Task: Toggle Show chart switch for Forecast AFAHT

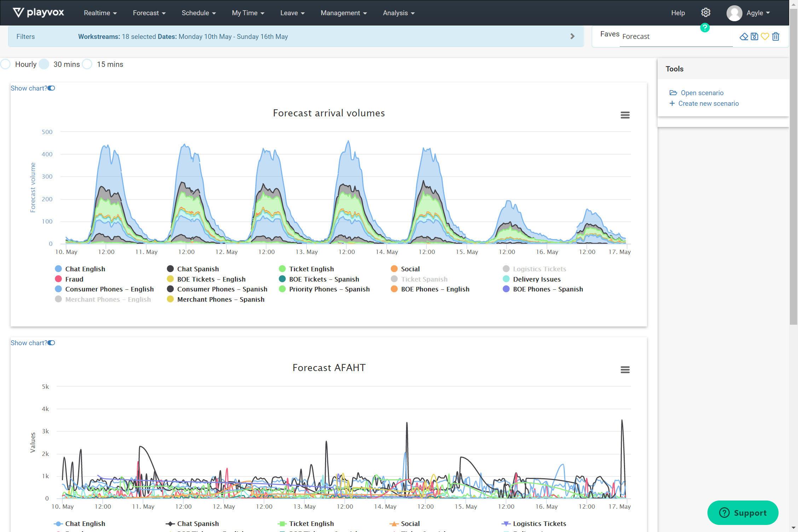Action: [52, 343]
